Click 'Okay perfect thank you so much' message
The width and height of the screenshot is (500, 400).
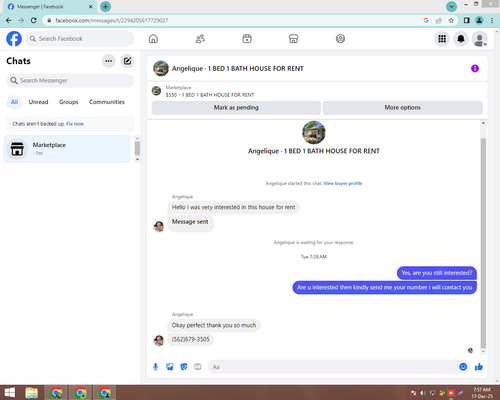pos(214,325)
